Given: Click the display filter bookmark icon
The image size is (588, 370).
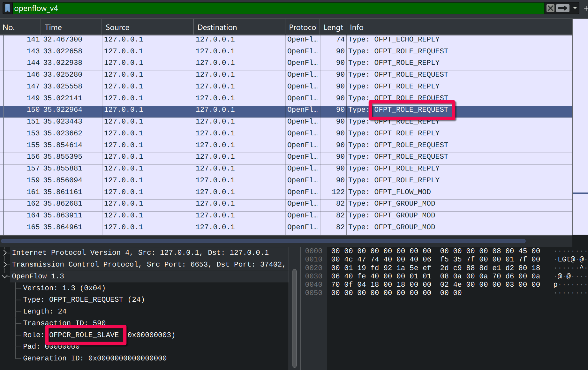Looking at the screenshot, I should pyautogui.click(x=8, y=8).
